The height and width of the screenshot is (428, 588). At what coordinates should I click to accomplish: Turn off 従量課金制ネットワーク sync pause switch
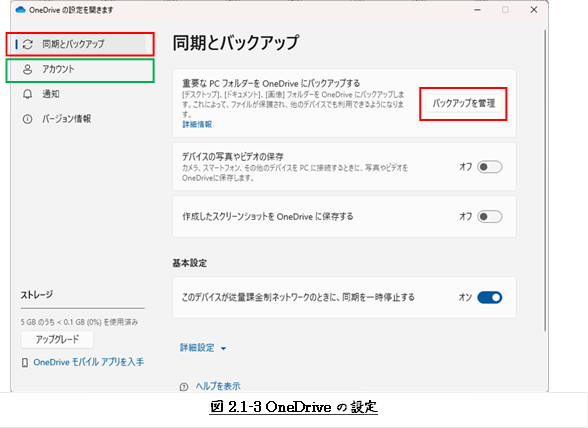point(489,297)
